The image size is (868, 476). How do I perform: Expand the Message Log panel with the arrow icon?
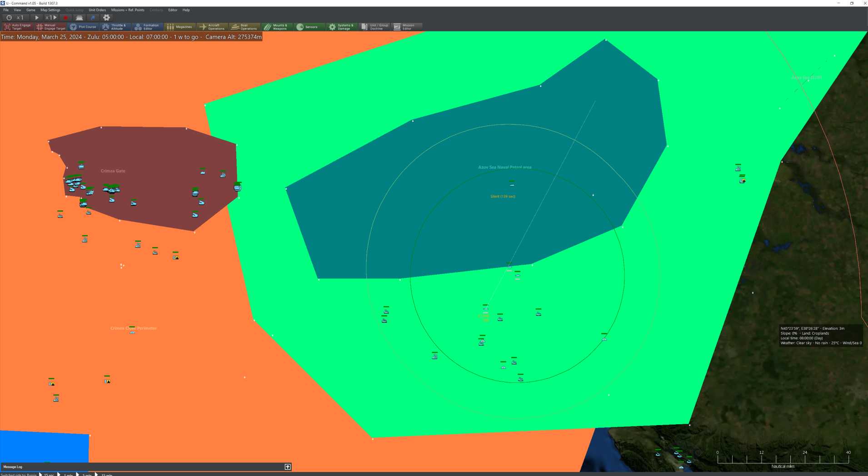click(x=288, y=467)
